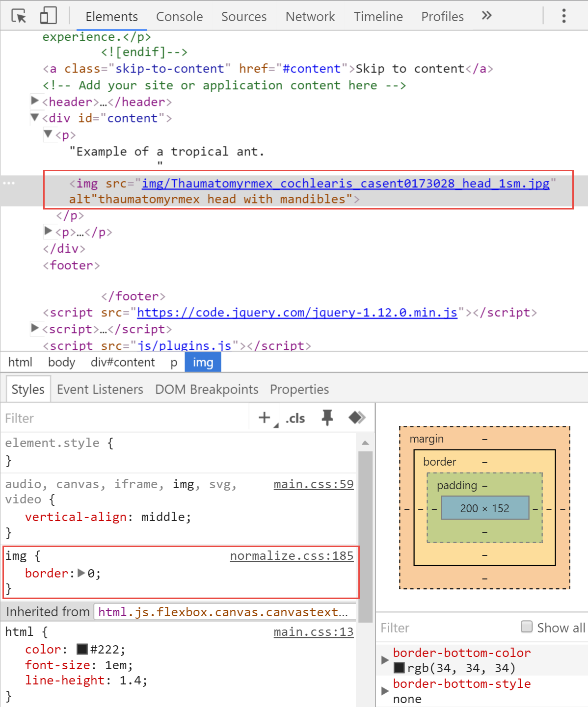This screenshot has width=588, height=707.
Task: Expand computed border-bottom-color property
Action: point(385,660)
